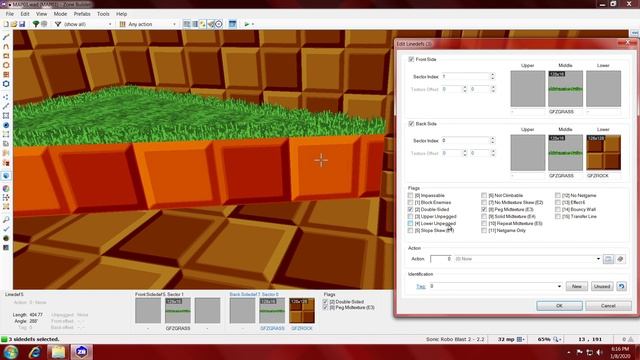640x360 pixels.
Task: Open the Edit menu
Action: click(25, 14)
